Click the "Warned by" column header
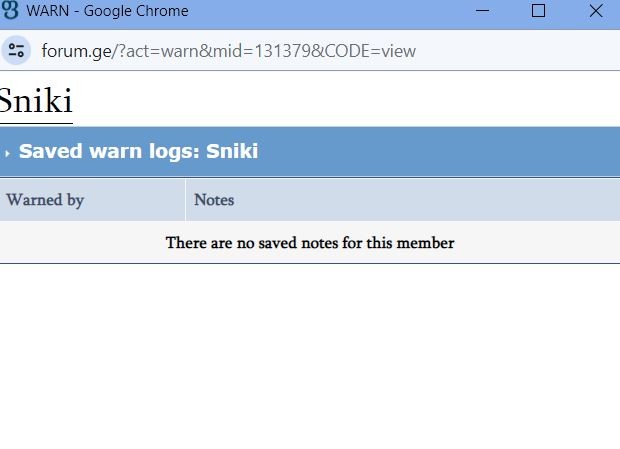 45,200
